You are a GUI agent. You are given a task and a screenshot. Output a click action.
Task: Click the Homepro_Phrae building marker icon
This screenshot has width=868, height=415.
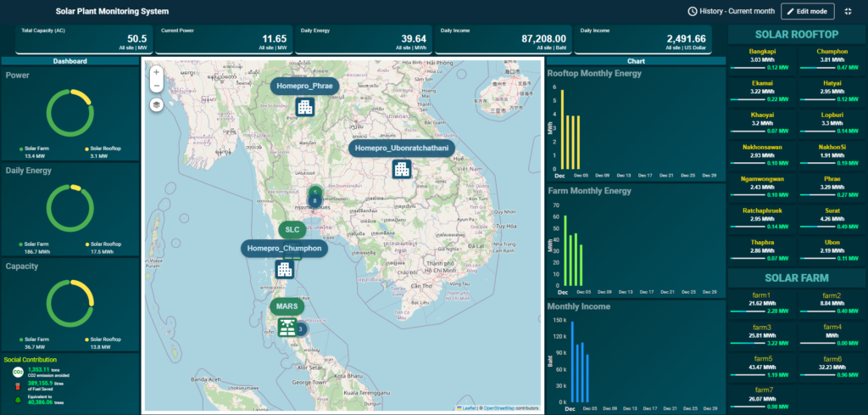[304, 106]
